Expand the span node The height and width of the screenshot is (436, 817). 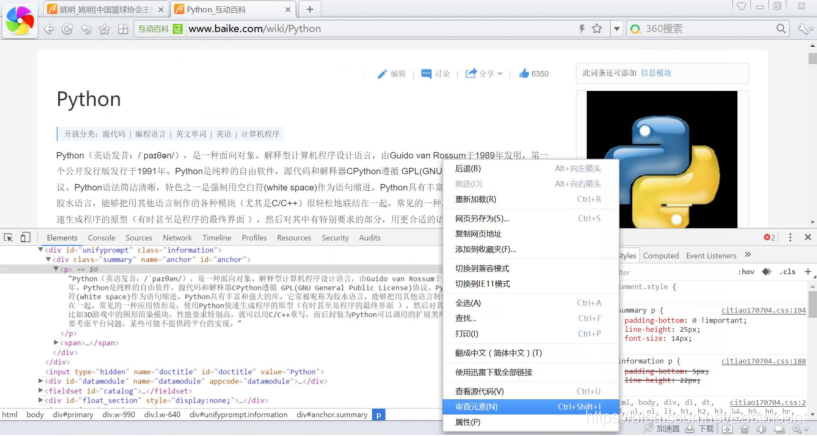coord(56,343)
